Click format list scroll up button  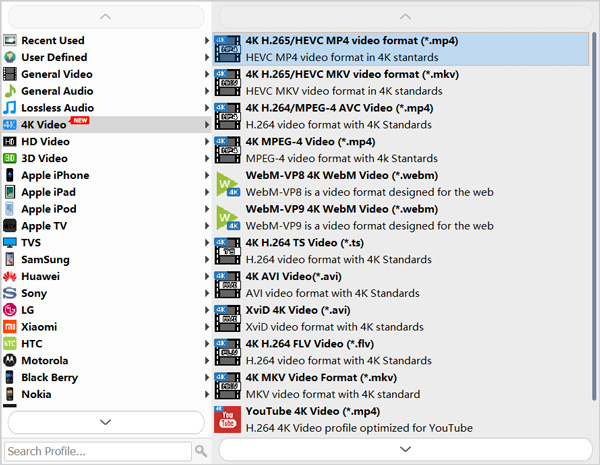(x=405, y=17)
